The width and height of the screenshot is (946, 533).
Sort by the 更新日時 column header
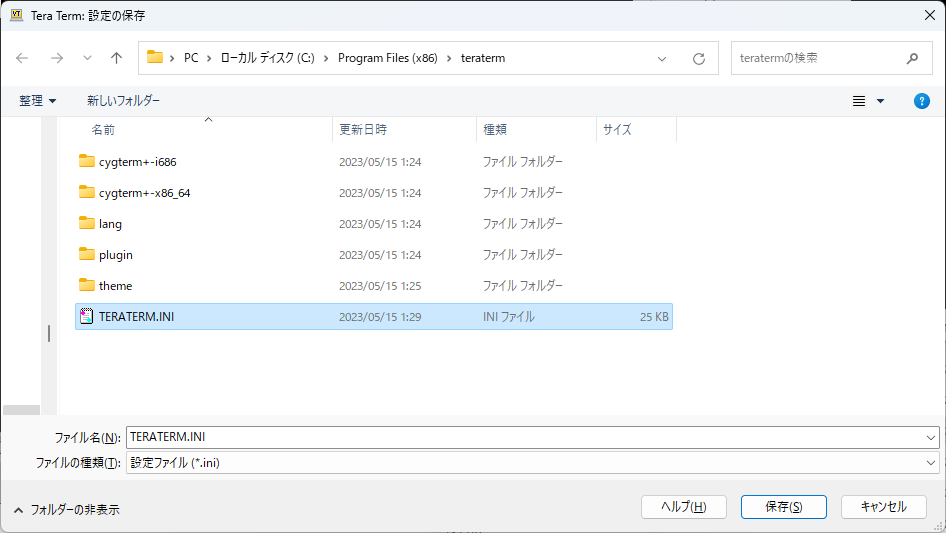click(x=363, y=130)
